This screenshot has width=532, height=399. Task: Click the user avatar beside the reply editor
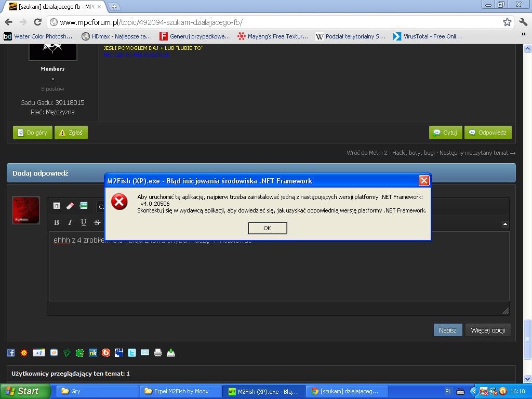[x=26, y=210]
